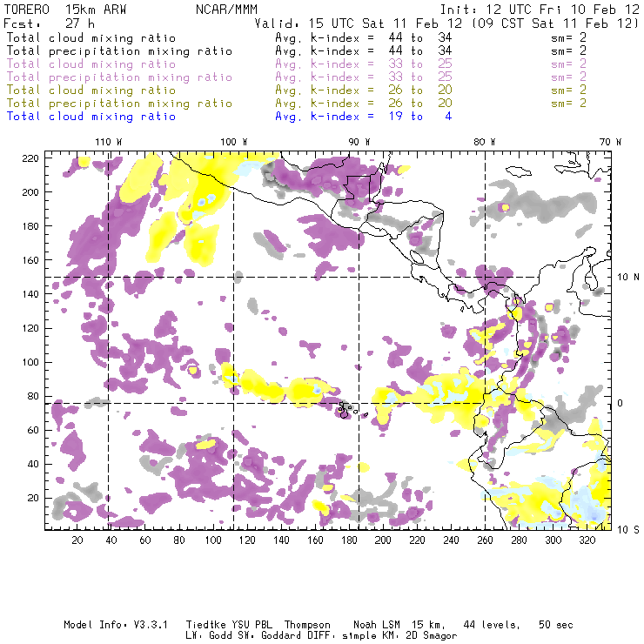Select y-axis tick label '100'

click(x=30, y=362)
